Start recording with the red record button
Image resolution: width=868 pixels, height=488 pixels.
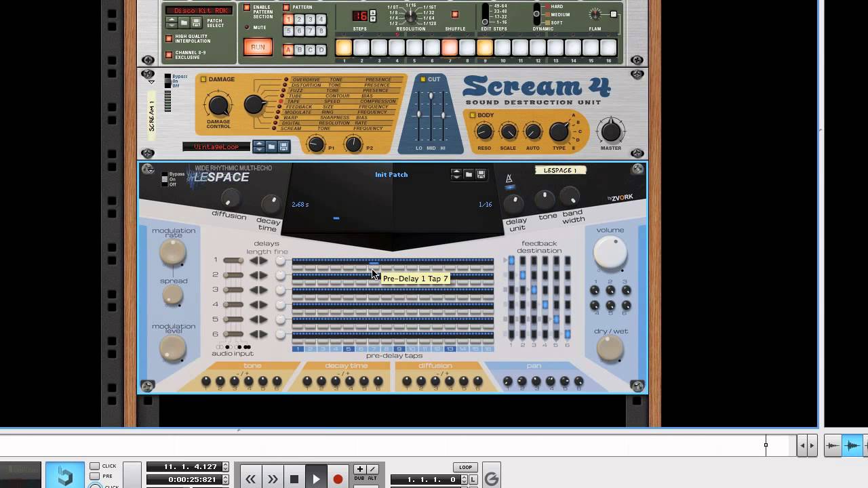[338, 479]
